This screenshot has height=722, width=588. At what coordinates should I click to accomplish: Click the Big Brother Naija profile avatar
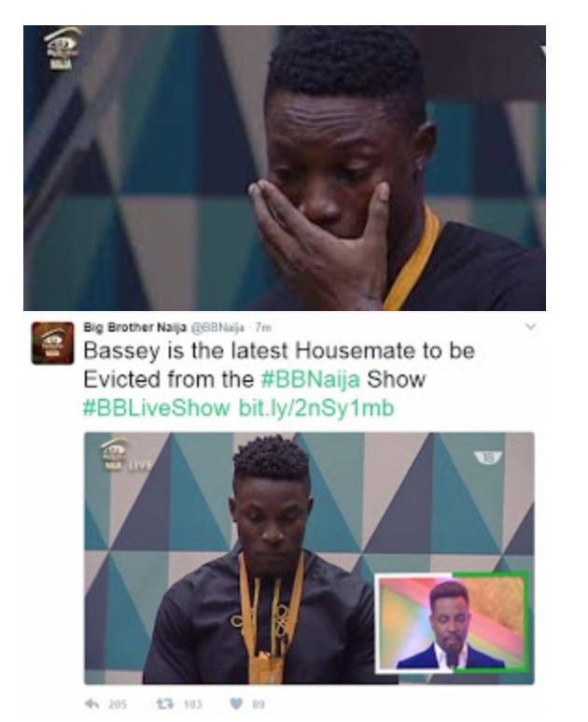(52, 344)
